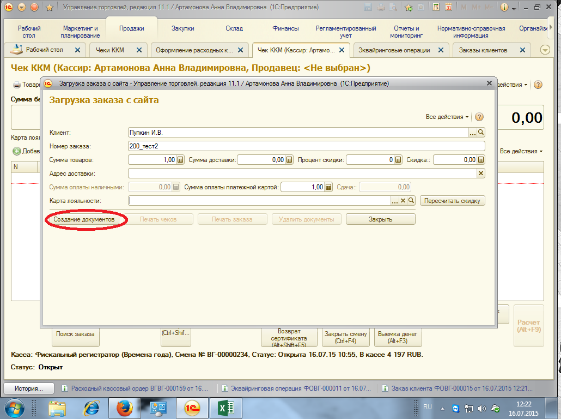
Task: Open the Склад section
Action: coord(234,28)
